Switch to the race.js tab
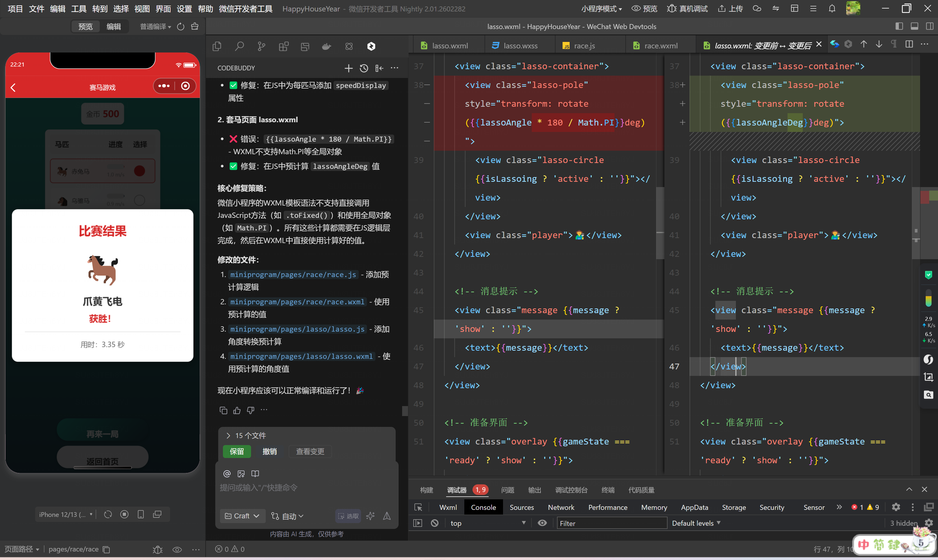Viewport: 938px width, 560px height. 584,46
